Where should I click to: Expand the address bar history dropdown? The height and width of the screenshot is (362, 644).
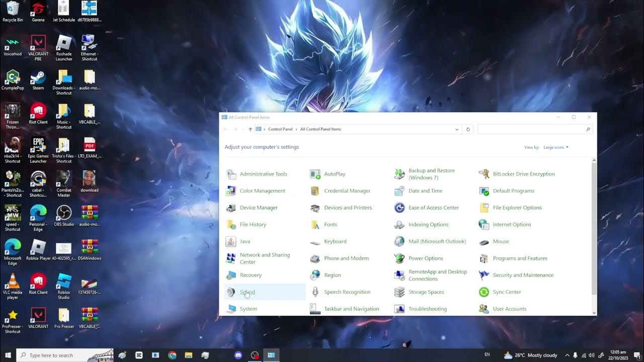[457, 129]
